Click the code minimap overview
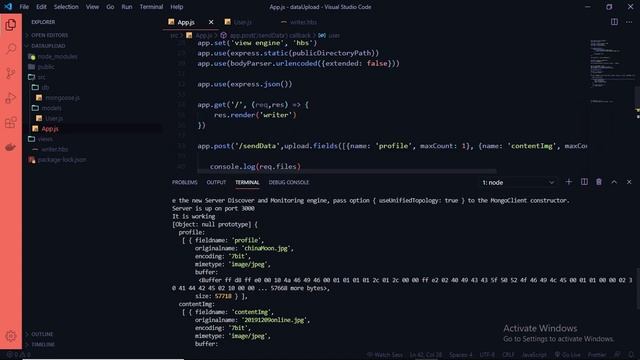Screen dimensions: 640x360 (612, 71)
